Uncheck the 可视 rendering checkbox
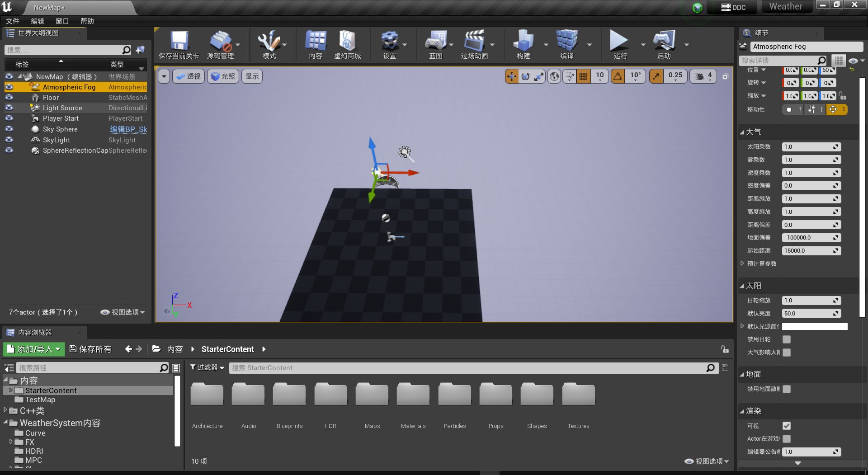The height and width of the screenshot is (475, 868). 787,425
